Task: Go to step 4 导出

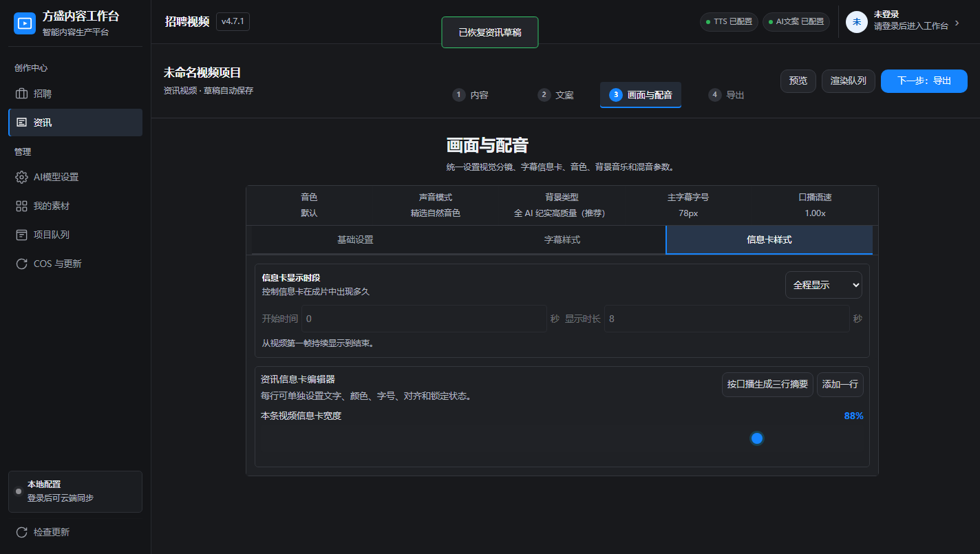Action: (x=727, y=95)
